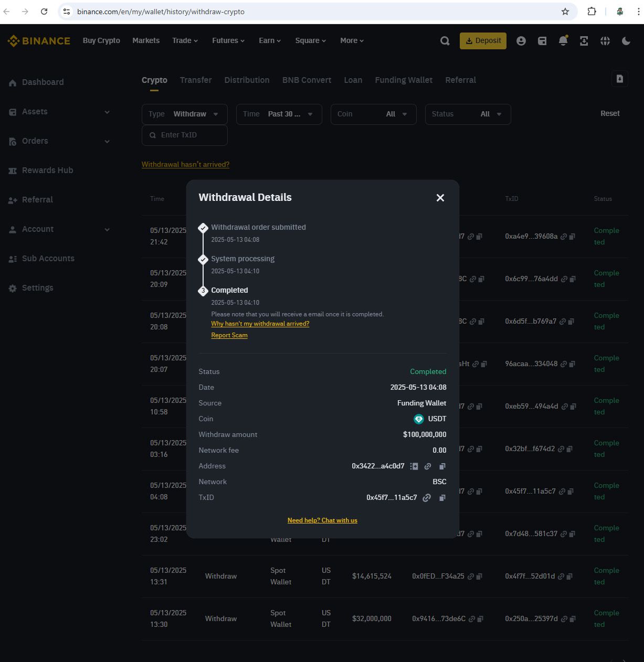Switch to the Referral tab
The height and width of the screenshot is (662, 644).
click(461, 80)
